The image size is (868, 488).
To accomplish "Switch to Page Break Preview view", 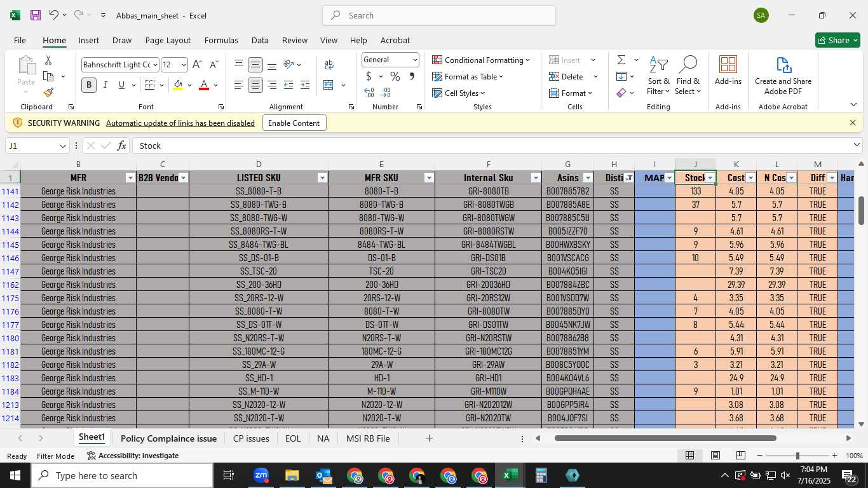I will pyautogui.click(x=741, y=456).
